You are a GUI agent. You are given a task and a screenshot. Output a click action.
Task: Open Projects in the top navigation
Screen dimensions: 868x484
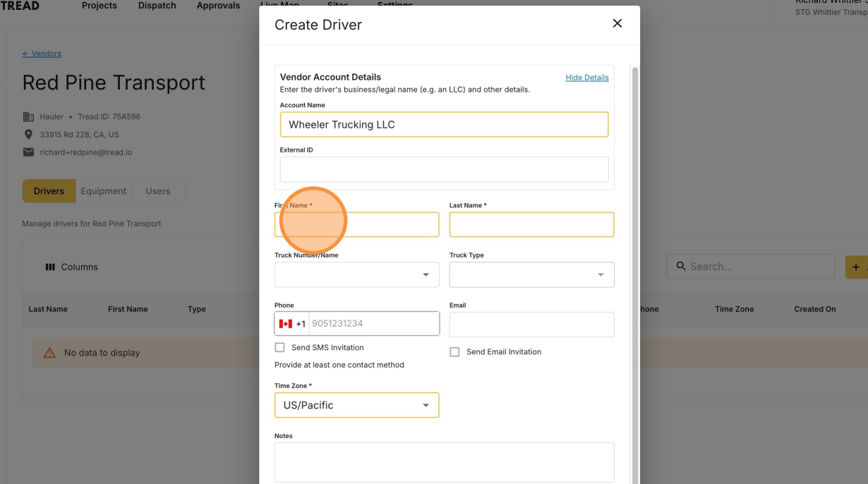100,6
